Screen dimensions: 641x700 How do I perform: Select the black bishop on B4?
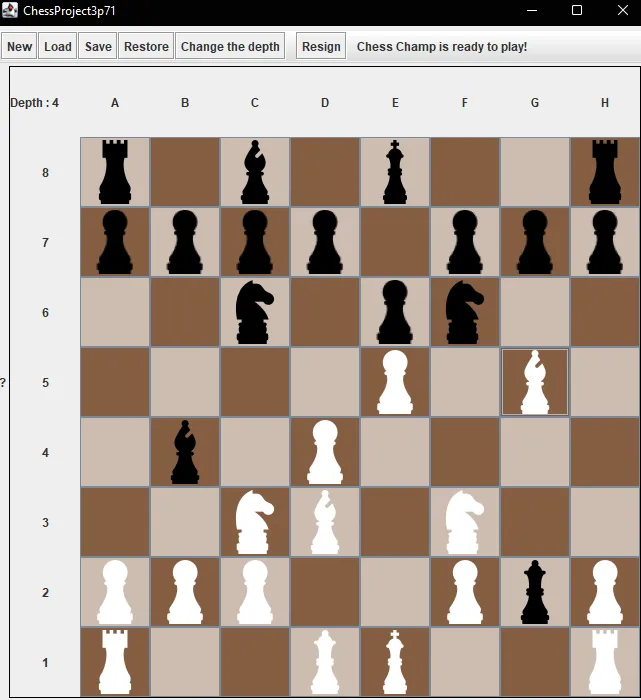[185, 452]
